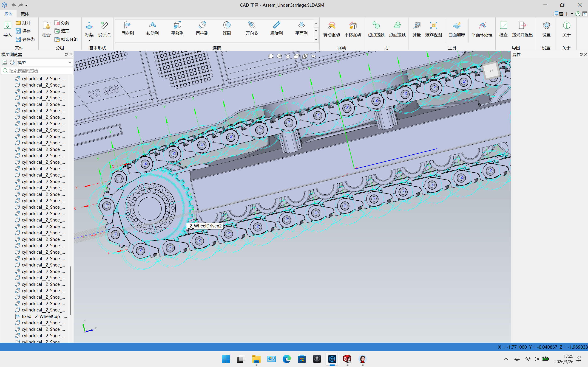Open Windows Start menu
Image resolution: width=588 pixels, height=367 pixels.
click(x=226, y=359)
